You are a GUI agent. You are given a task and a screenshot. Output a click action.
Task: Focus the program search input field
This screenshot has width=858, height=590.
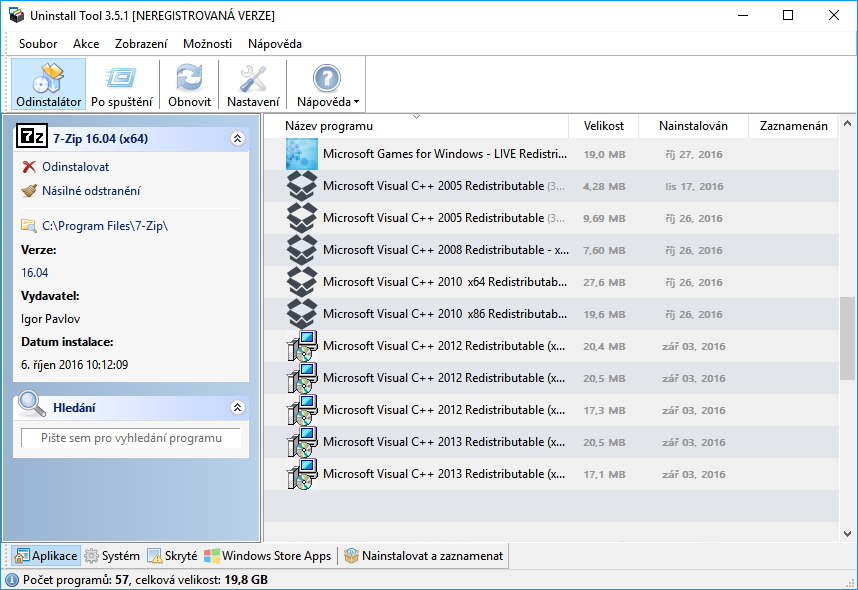click(x=131, y=438)
